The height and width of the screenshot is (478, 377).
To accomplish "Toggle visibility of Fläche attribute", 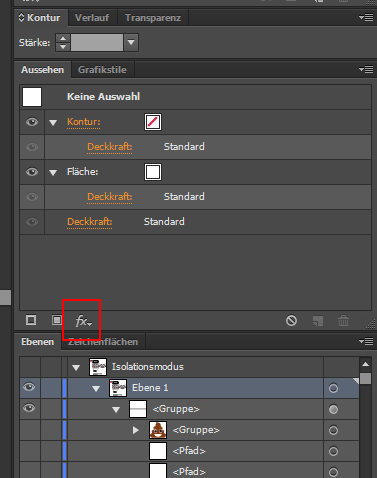I will 32,172.
